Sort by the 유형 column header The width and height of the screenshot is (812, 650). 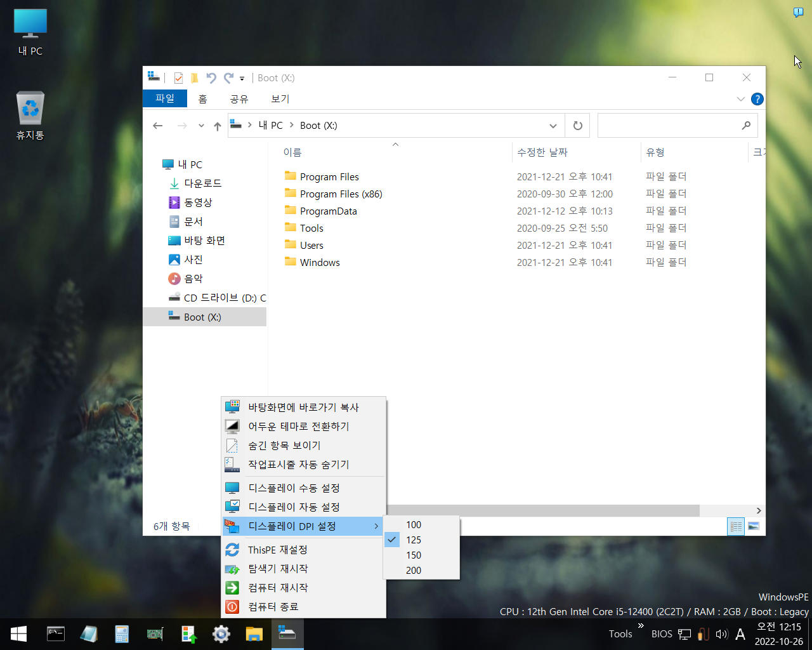point(694,152)
